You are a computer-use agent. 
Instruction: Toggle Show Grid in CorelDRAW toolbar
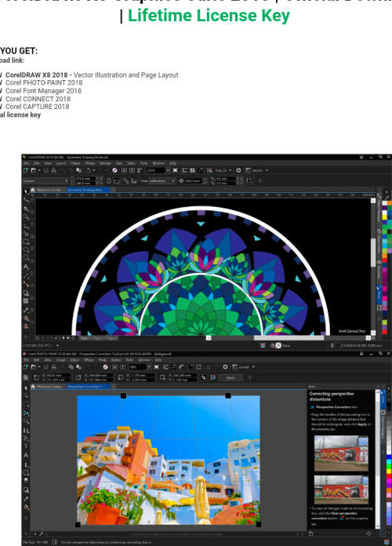(x=192, y=170)
